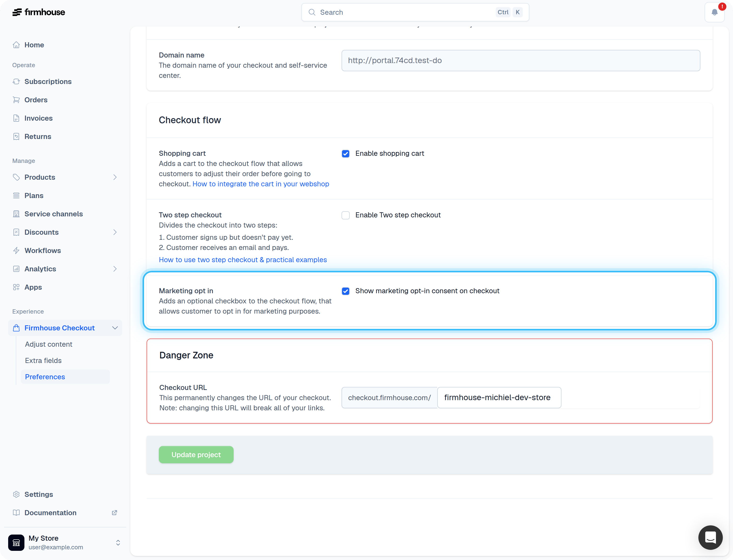Open Settings from the sidebar
This screenshot has width=733, height=560.
[x=39, y=494]
